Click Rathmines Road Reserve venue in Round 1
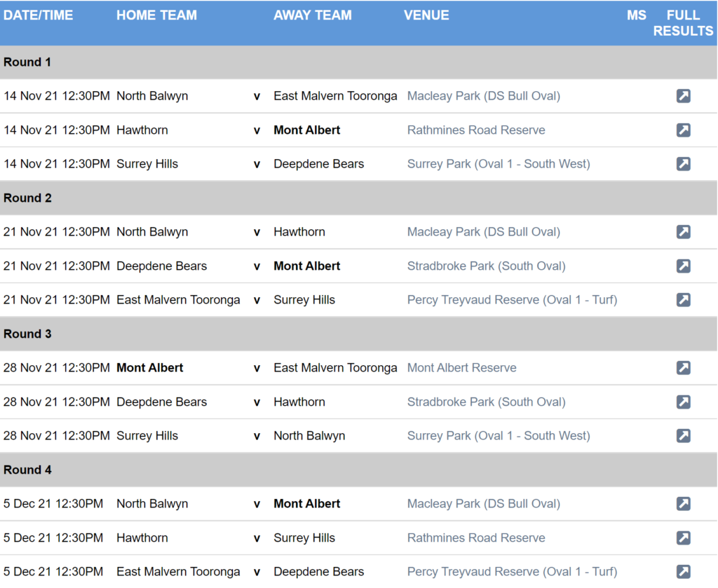718x588 pixels. [475, 130]
